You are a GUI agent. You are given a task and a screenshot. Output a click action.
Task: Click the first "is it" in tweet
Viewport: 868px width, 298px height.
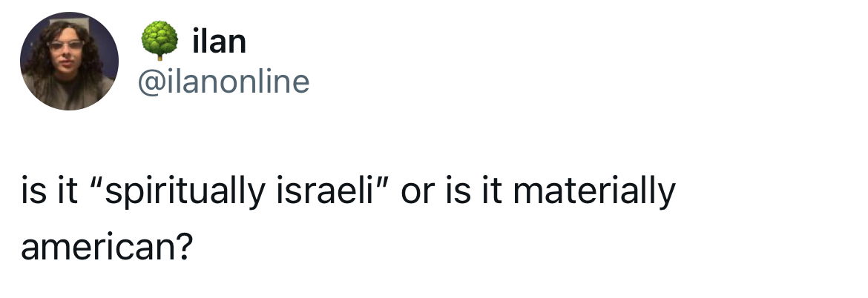pyautogui.click(x=50, y=191)
